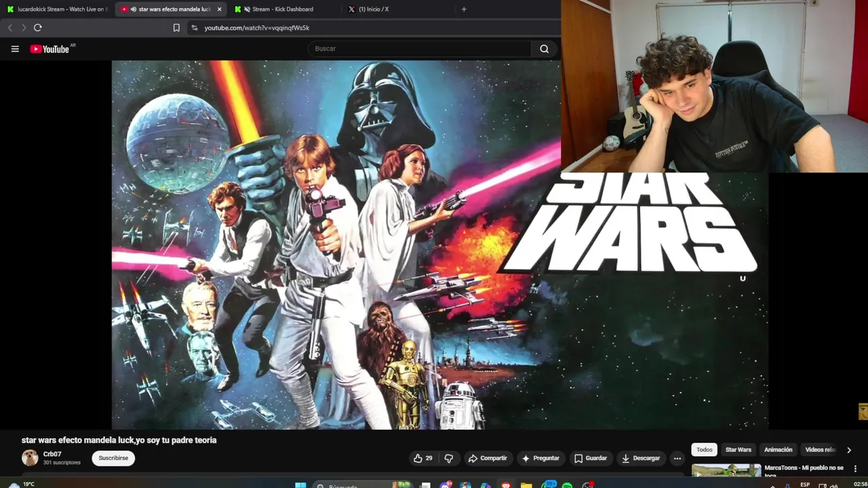
Task: Open the three-dot more actions menu
Action: click(x=677, y=458)
